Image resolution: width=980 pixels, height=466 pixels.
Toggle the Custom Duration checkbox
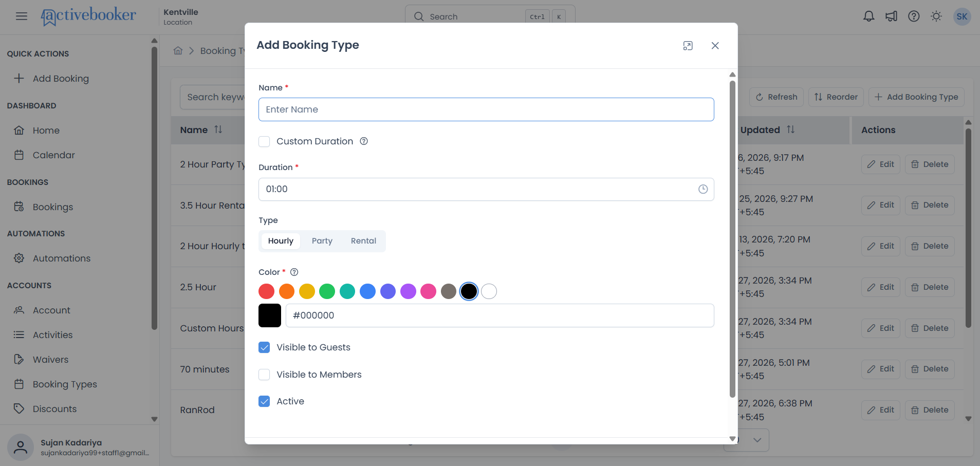click(x=264, y=141)
